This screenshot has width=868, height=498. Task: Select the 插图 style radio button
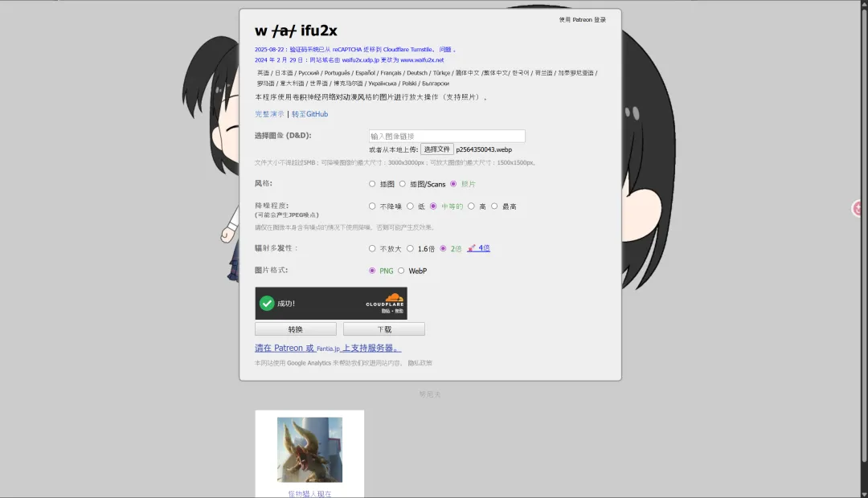tap(372, 184)
